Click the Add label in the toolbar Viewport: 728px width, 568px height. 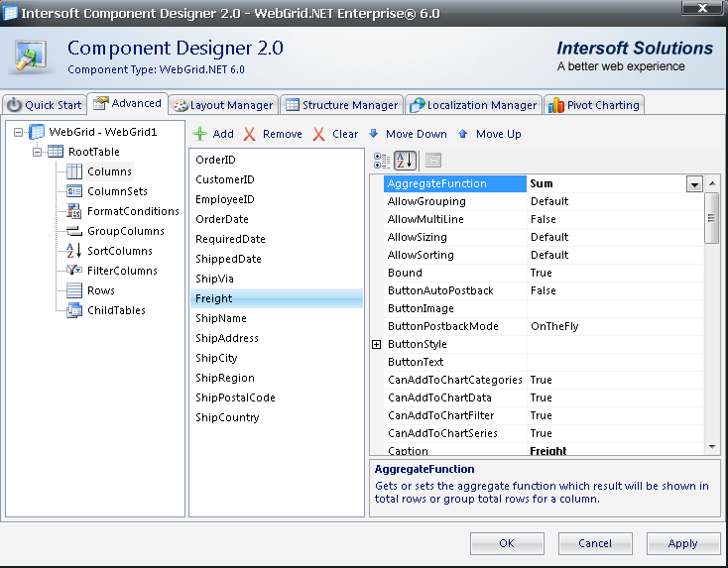[223, 134]
